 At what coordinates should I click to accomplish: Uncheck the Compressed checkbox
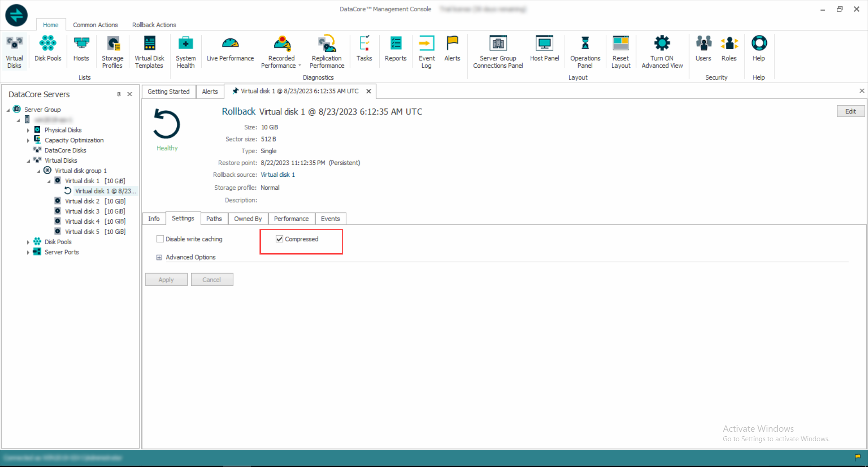pos(279,239)
